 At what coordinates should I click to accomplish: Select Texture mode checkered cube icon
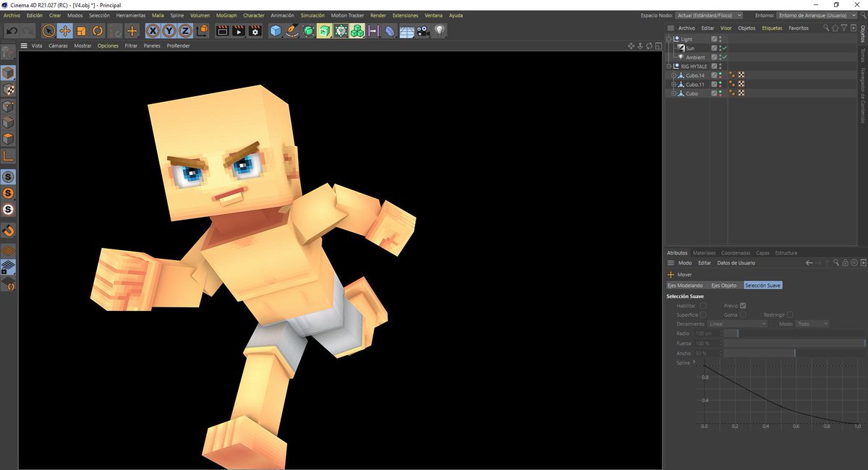[8, 90]
